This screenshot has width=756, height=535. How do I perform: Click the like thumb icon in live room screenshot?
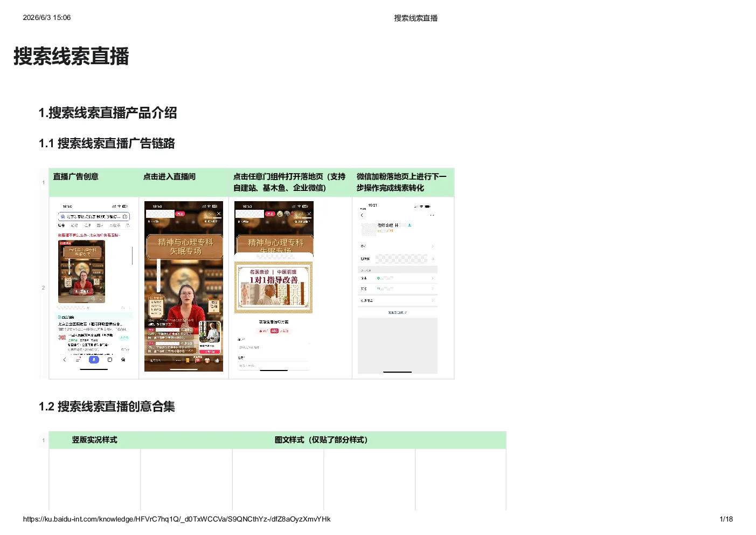(217, 360)
